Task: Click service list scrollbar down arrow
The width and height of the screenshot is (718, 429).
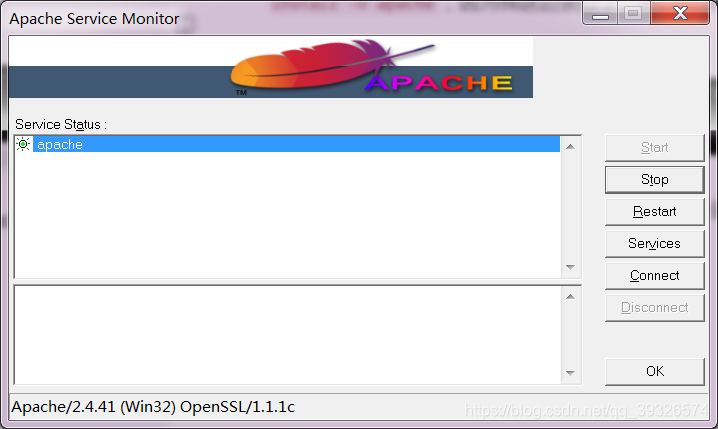Action: pyautogui.click(x=570, y=267)
